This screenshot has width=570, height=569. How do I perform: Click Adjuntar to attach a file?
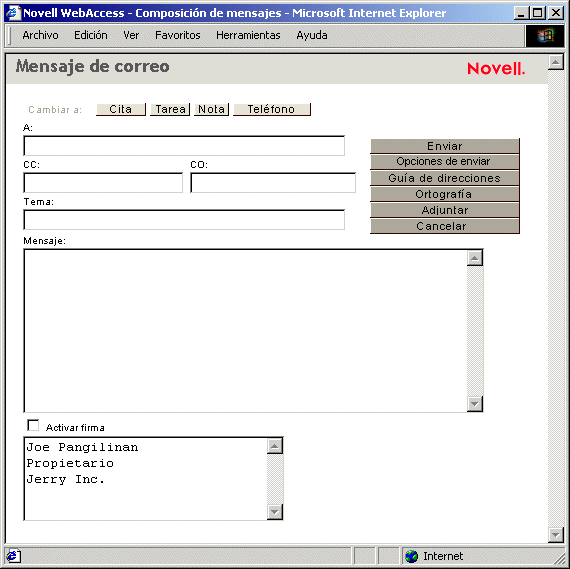click(445, 210)
